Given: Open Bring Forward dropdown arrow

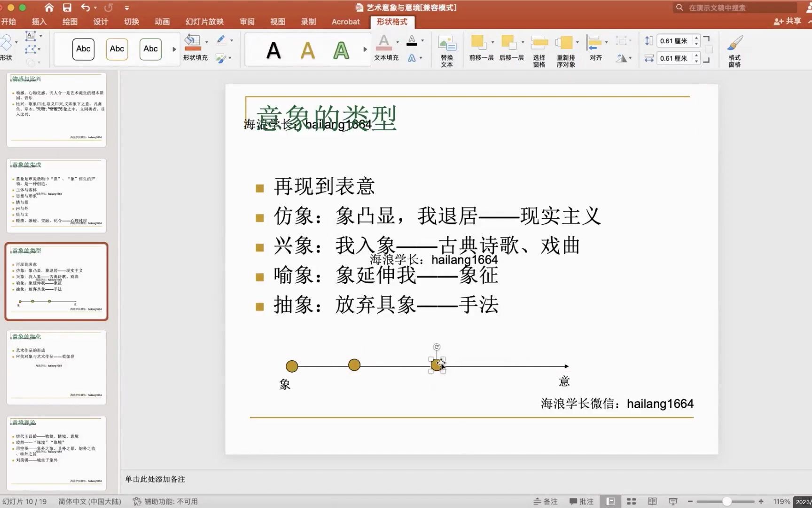Looking at the screenshot, I should (492, 41).
